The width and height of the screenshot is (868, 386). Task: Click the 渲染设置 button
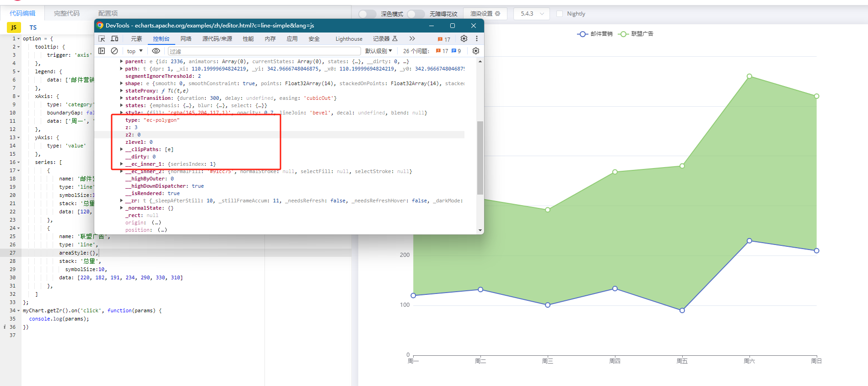point(485,14)
